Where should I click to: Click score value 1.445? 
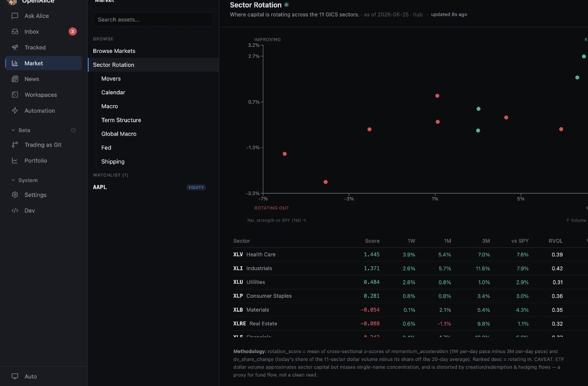[372, 254]
